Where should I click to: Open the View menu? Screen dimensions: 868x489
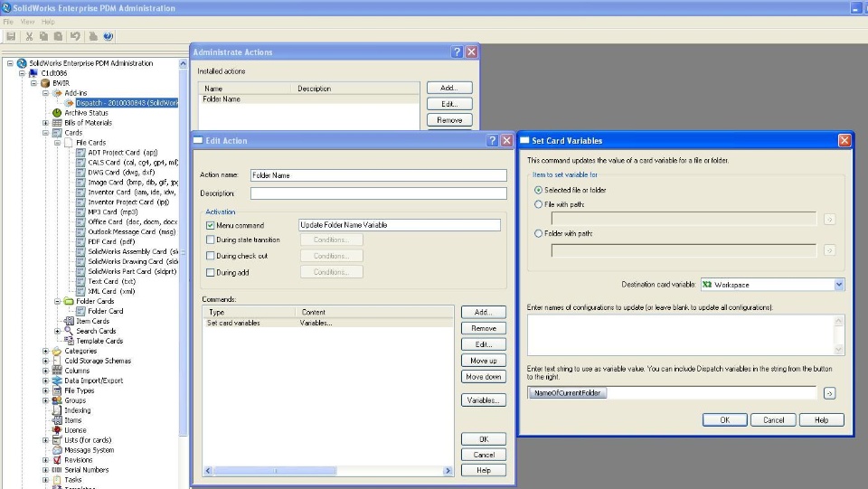click(x=27, y=22)
